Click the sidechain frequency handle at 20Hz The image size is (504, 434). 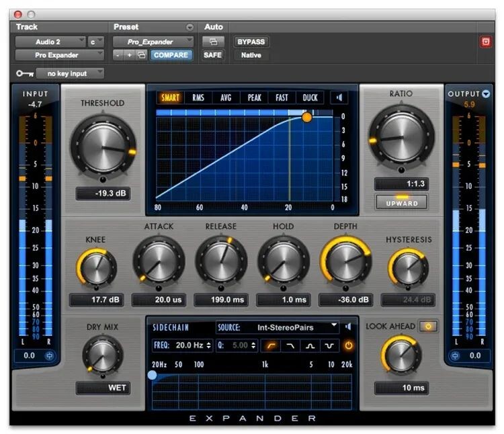pos(152,375)
